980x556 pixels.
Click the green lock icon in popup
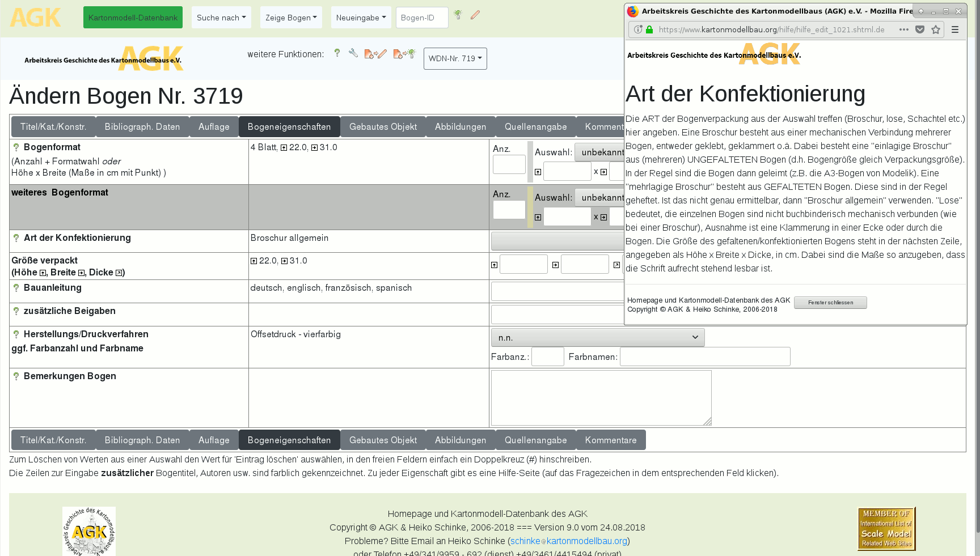[649, 29]
